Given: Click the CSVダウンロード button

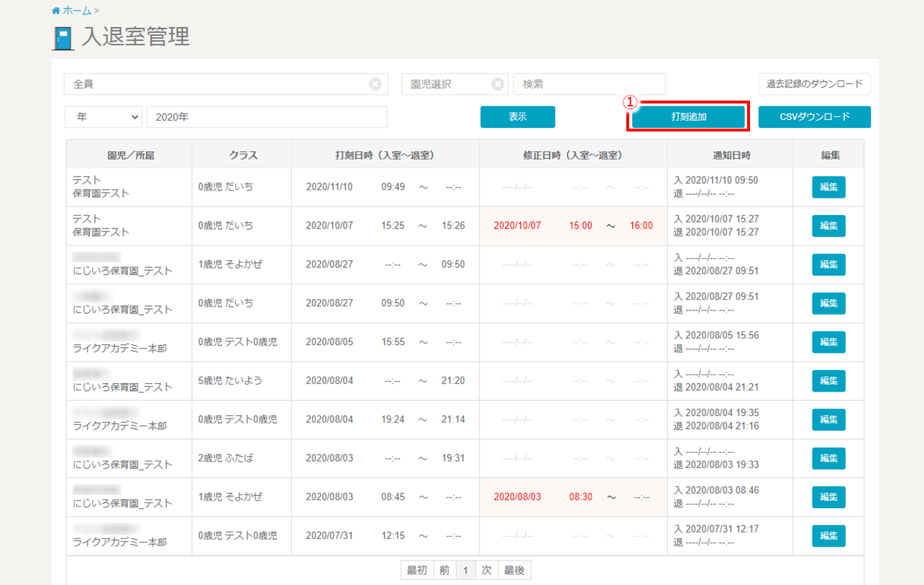Looking at the screenshot, I should coord(814,117).
